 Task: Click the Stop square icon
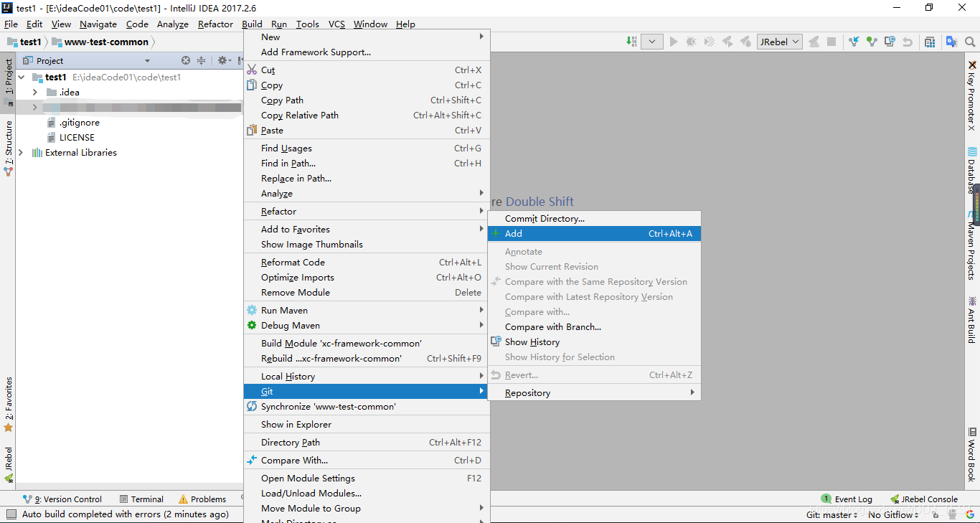pyautogui.click(x=831, y=42)
